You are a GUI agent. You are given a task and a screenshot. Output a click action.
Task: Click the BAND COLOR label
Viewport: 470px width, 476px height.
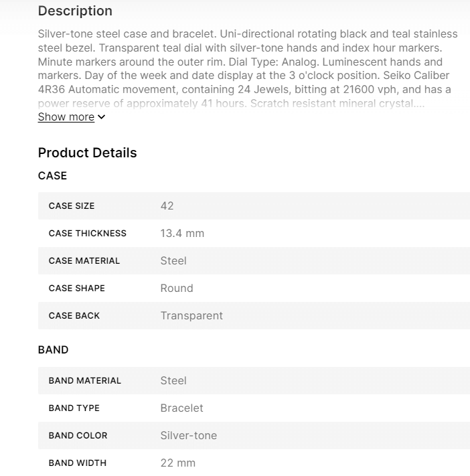tap(78, 436)
